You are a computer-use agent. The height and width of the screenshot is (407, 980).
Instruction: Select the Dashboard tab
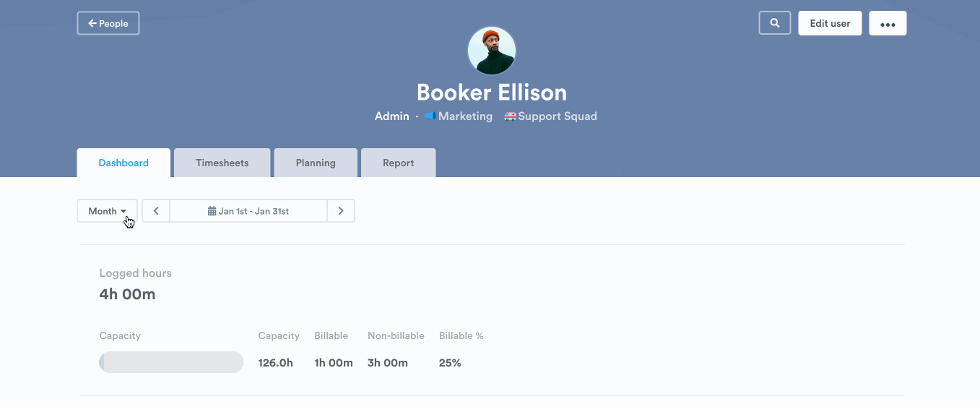click(x=123, y=163)
